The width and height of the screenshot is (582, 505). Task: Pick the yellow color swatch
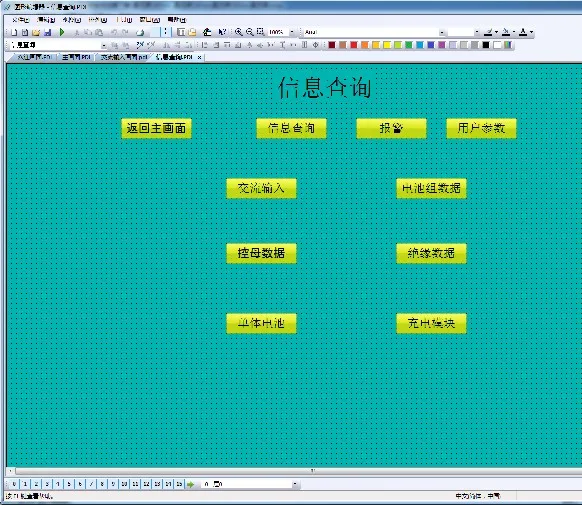coord(387,45)
